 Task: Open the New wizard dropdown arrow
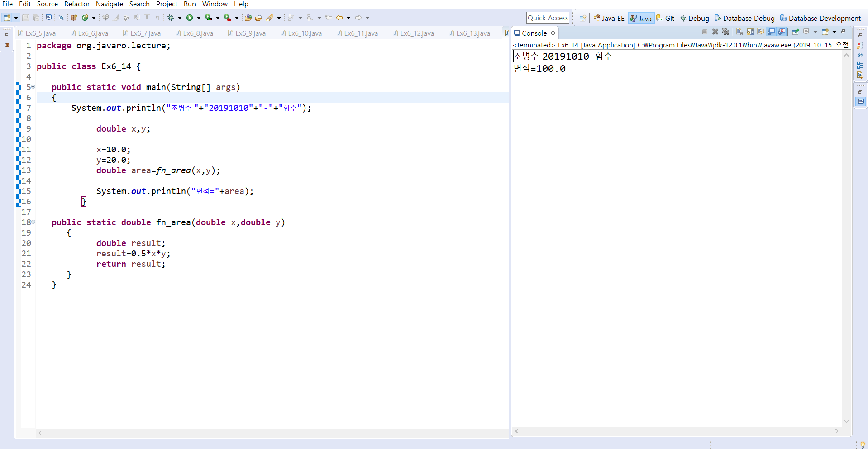(16, 18)
